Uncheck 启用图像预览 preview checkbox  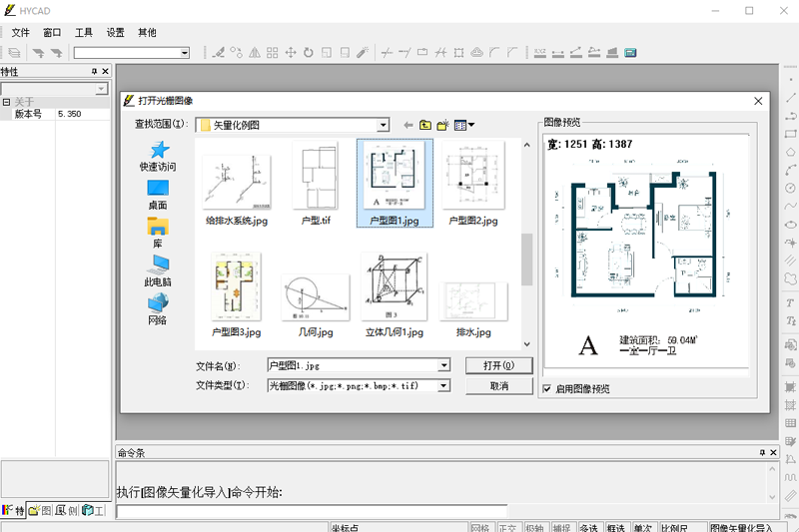[546, 388]
